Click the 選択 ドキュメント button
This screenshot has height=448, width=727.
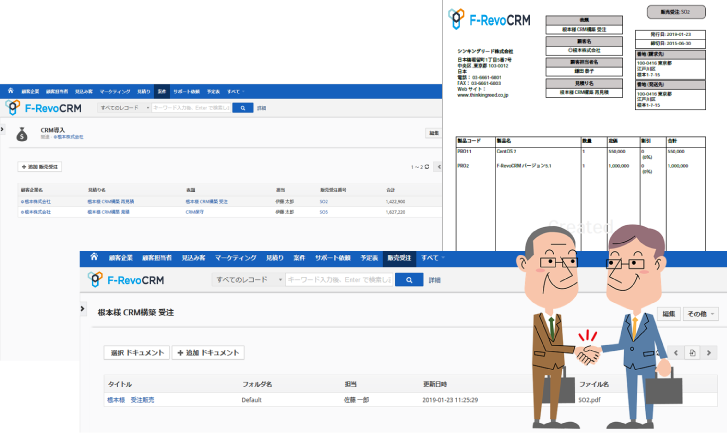137,353
